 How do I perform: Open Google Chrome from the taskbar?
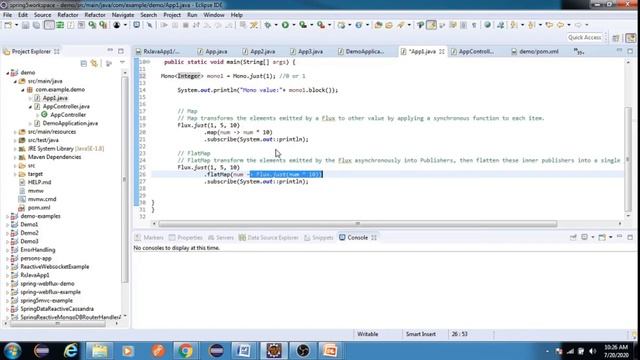(x=185, y=351)
